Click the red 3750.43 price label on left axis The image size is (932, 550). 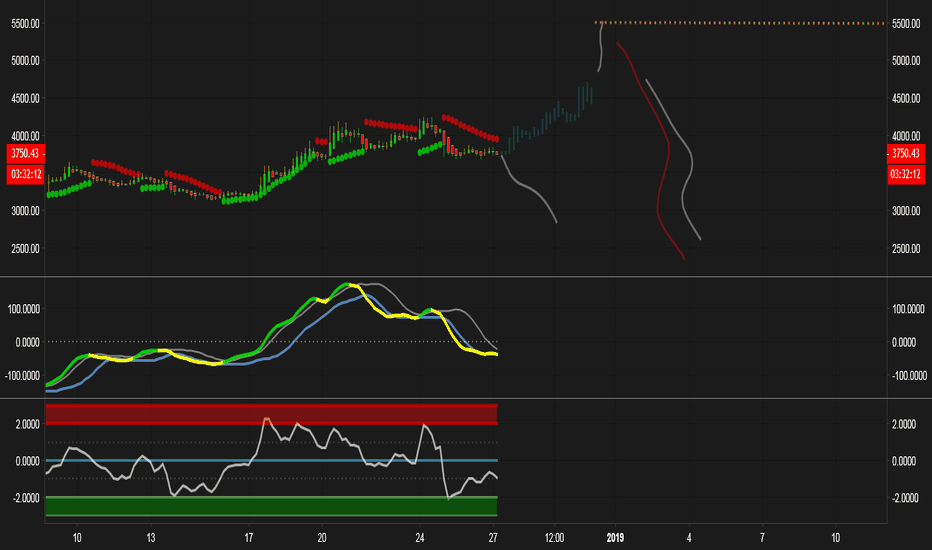coord(26,153)
